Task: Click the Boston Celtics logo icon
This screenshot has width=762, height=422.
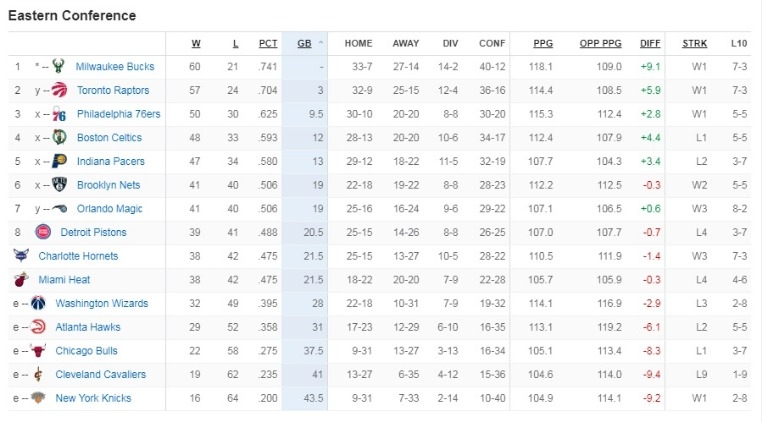Action: click(58, 137)
